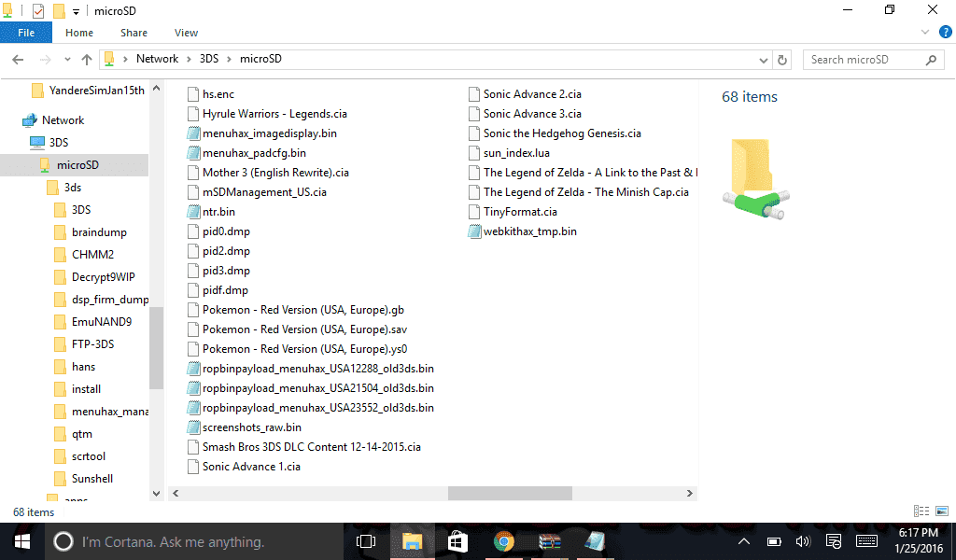Open the volume control in system tray
The height and width of the screenshot is (560, 956).
click(x=803, y=541)
